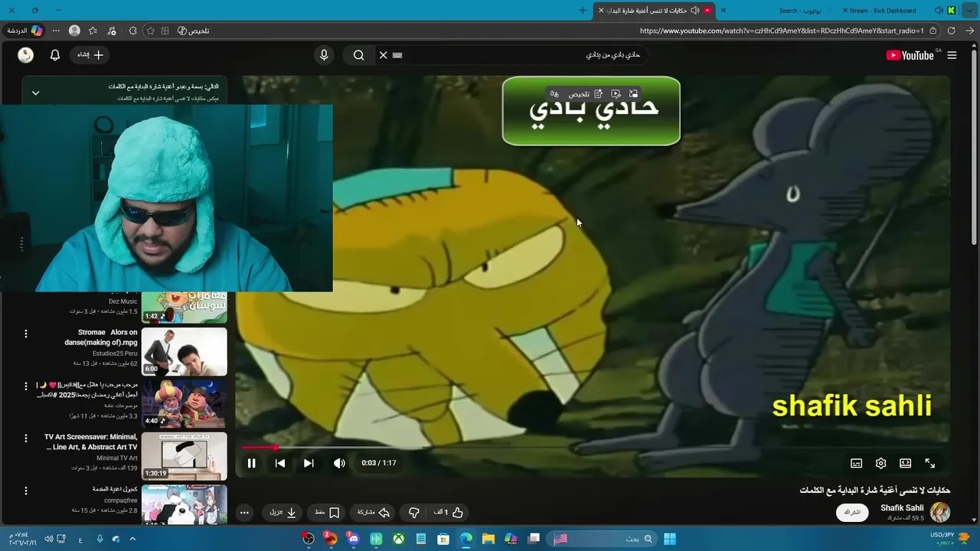Image resolution: width=980 pixels, height=551 pixels.
Task: Skip to the next video
Action: 309,463
